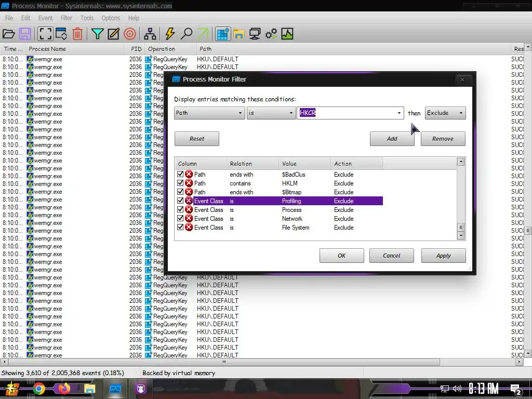Confirm the filter with OK

coord(342,256)
